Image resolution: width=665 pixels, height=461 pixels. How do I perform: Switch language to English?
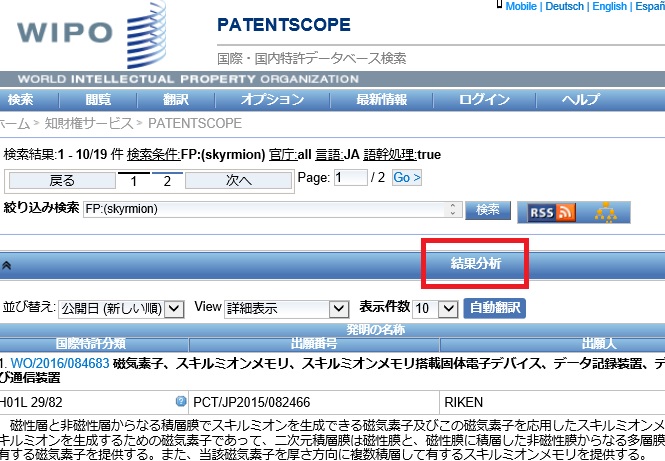tap(609, 6)
